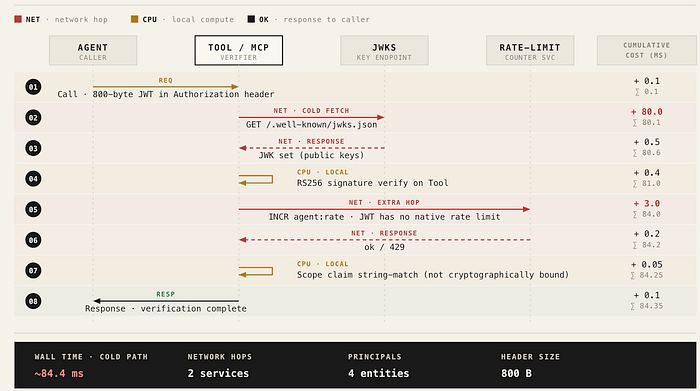
Task: Select the TOOL / MCP verifier box
Action: click(x=238, y=50)
